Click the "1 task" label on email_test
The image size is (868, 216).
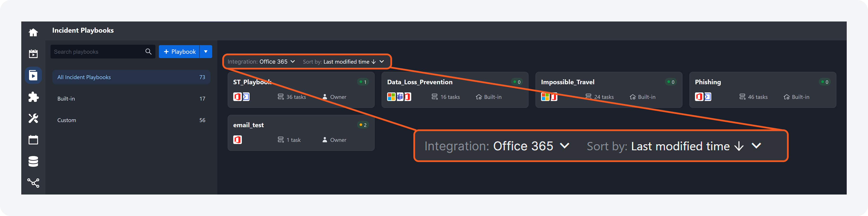[293, 140]
